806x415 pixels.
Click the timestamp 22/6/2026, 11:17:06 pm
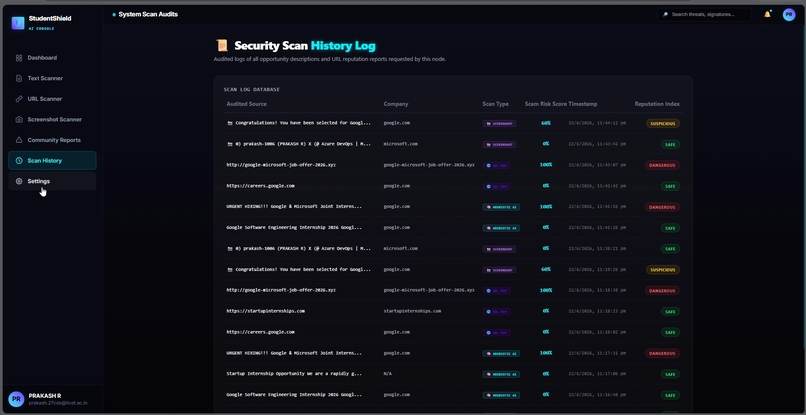(597, 374)
